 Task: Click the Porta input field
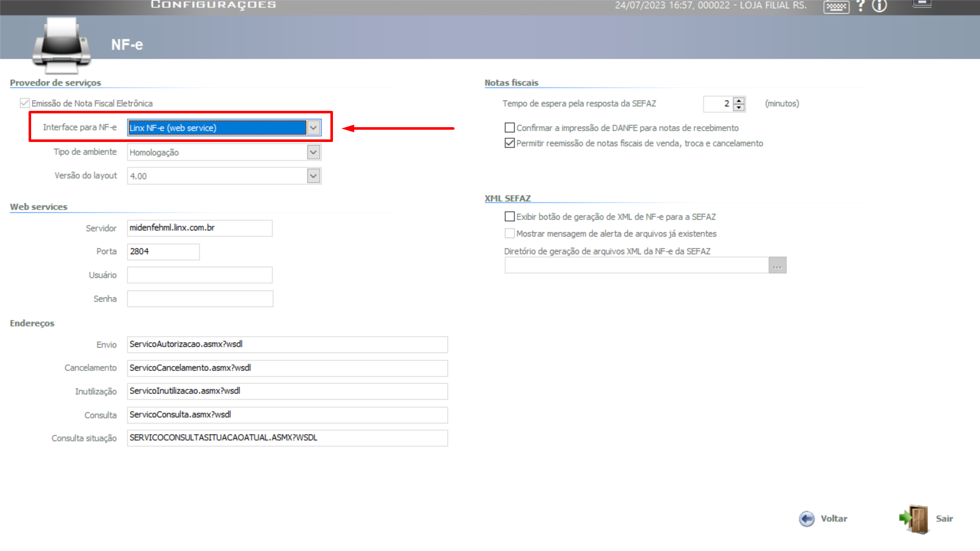(163, 252)
